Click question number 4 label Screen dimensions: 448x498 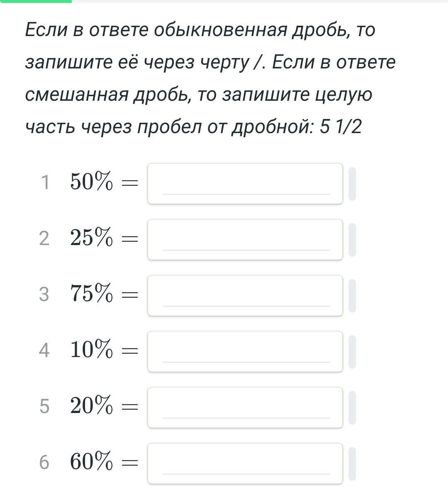click(x=44, y=350)
